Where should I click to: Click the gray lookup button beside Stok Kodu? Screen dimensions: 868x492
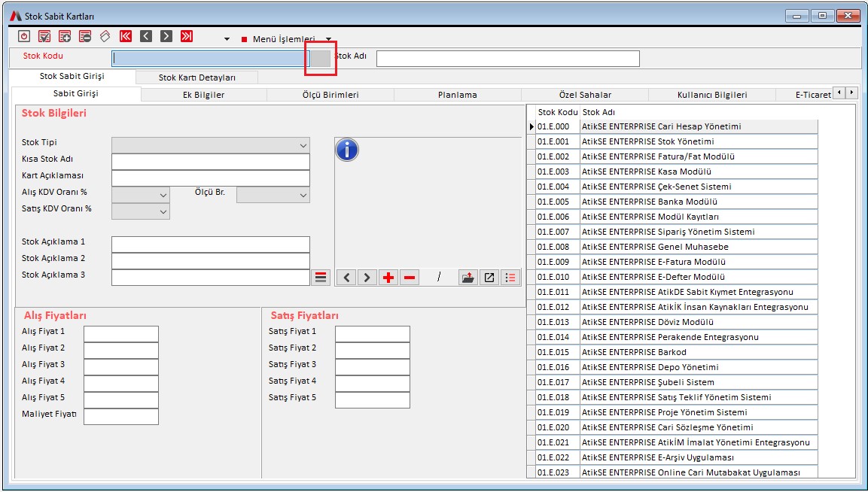tap(321, 58)
